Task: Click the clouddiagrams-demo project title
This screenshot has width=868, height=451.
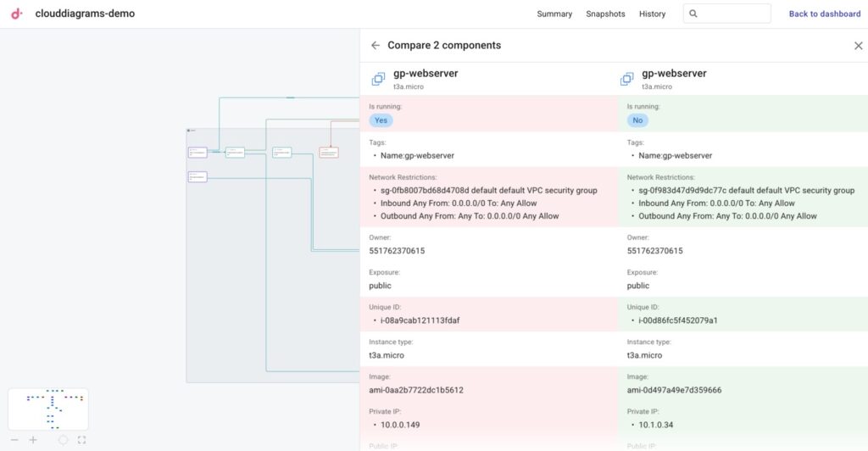Action: pos(85,14)
